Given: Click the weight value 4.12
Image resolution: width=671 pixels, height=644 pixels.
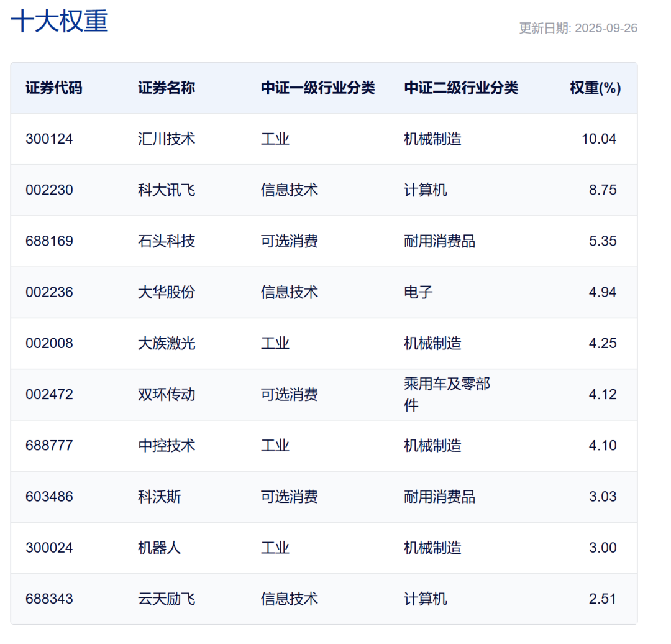Looking at the screenshot, I should pos(603,394).
